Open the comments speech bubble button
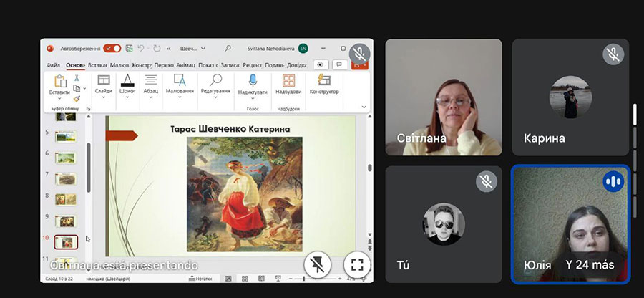Screen dimensions: 644x298 pos(340,65)
